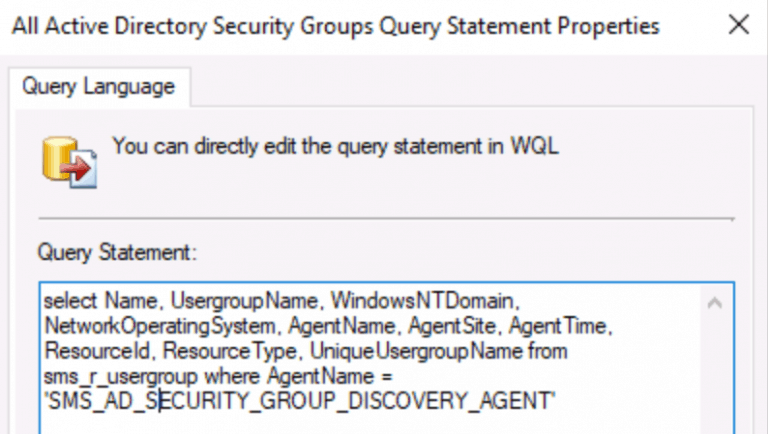Place cursor on "ResourceId" in the query
Image resolution: width=768 pixels, height=434 pixels.
[97, 351]
